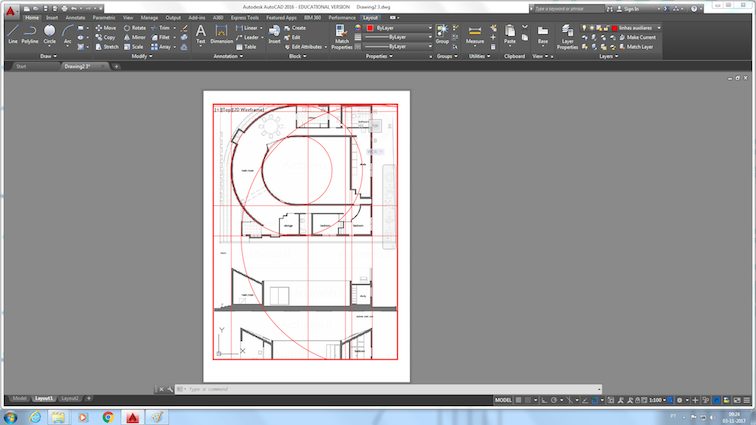Screen dimensions: 756x425
Task: Expand the Modify panel
Action: 142,56
